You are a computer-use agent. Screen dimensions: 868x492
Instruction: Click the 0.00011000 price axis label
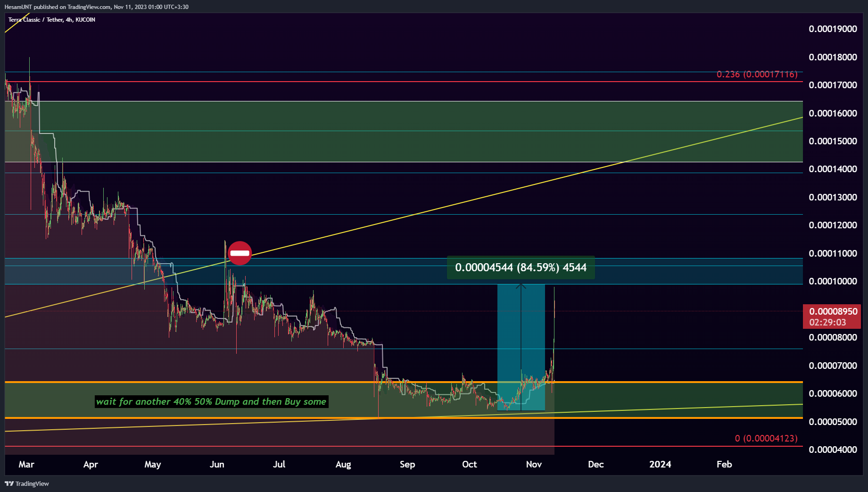click(833, 253)
